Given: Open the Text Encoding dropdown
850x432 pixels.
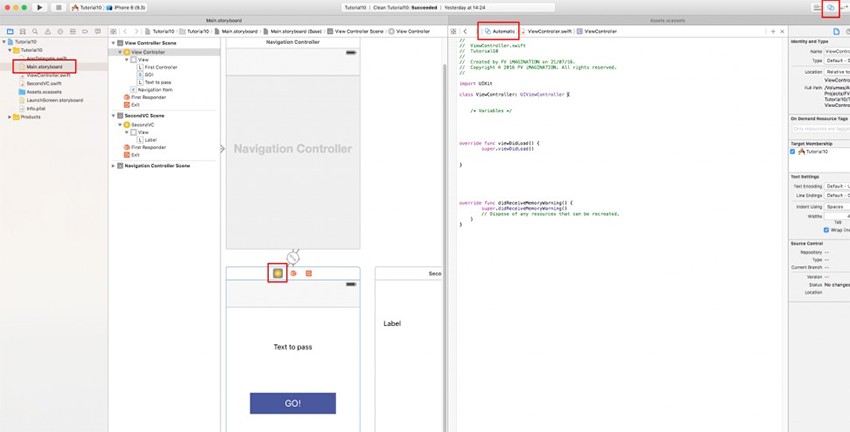Looking at the screenshot, I should (837, 186).
